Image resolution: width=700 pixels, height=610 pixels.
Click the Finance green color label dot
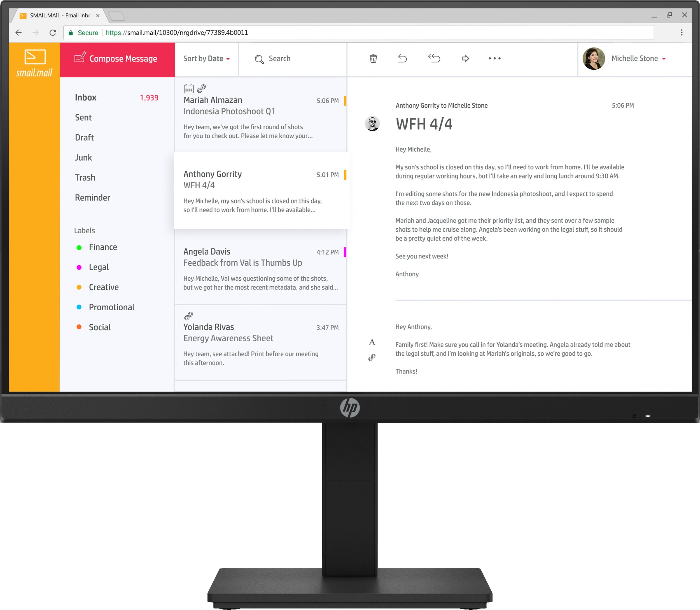tap(79, 247)
